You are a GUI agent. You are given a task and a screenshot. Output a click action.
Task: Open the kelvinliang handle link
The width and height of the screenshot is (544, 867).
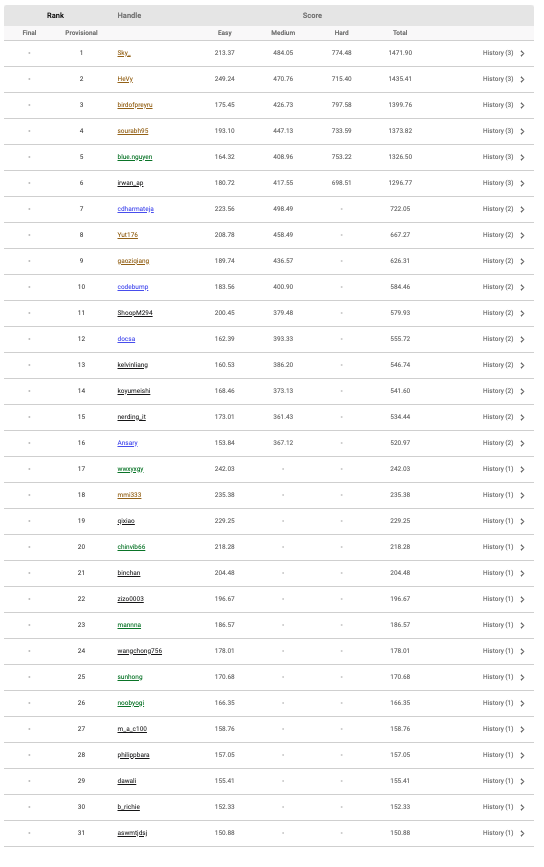click(133, 365)
